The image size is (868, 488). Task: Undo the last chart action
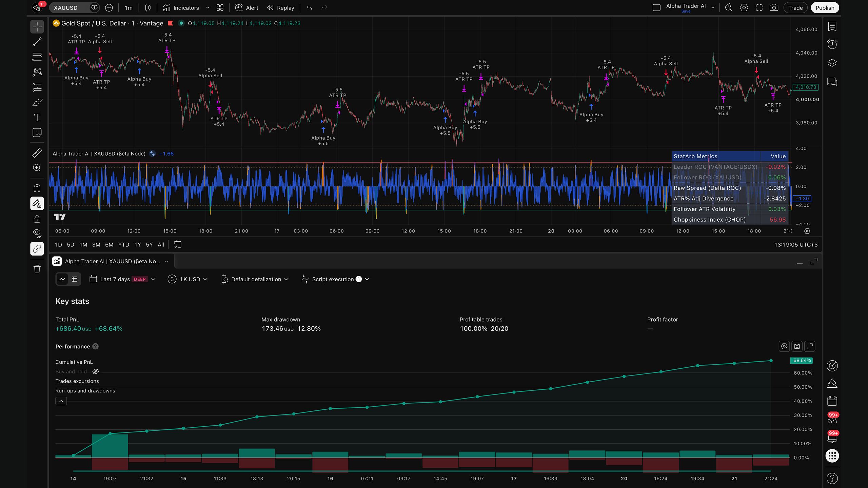(x=309, y=8)
